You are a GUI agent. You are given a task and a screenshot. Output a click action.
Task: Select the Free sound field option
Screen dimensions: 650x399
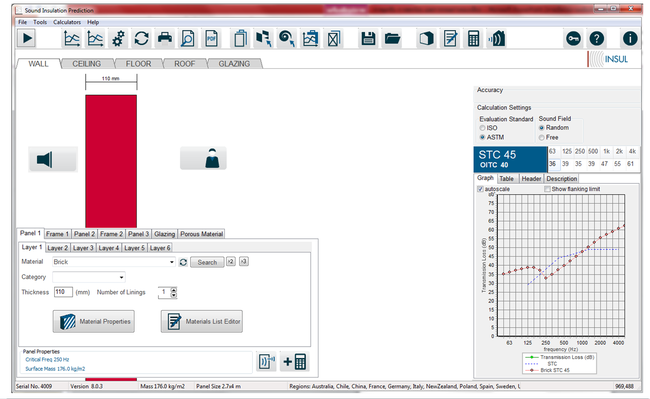coord(541,138)
